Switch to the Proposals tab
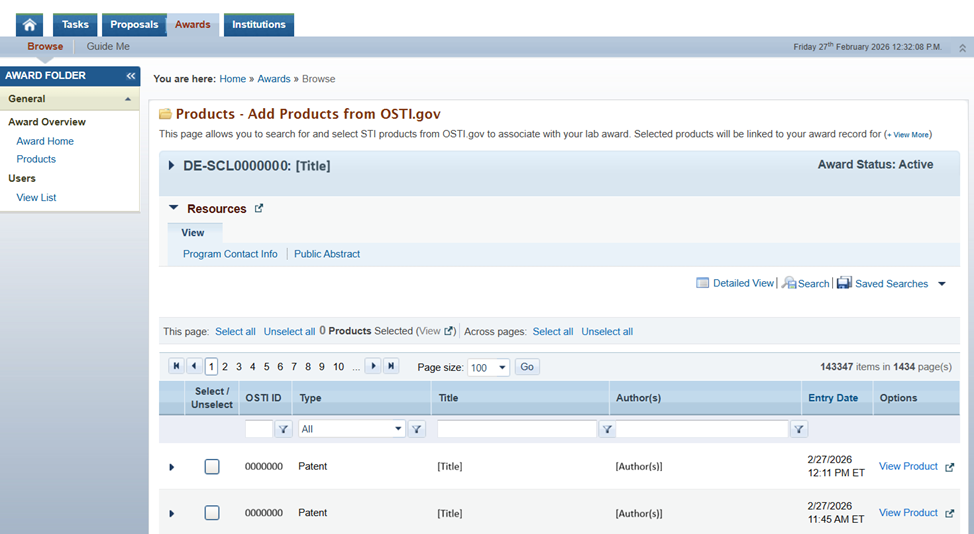 (x=133, y=25)
